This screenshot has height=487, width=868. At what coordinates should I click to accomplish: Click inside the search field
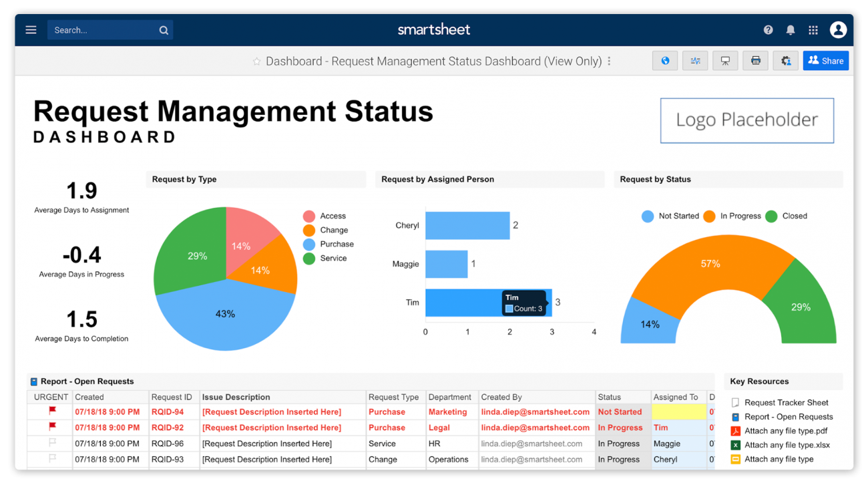point(103,29)
